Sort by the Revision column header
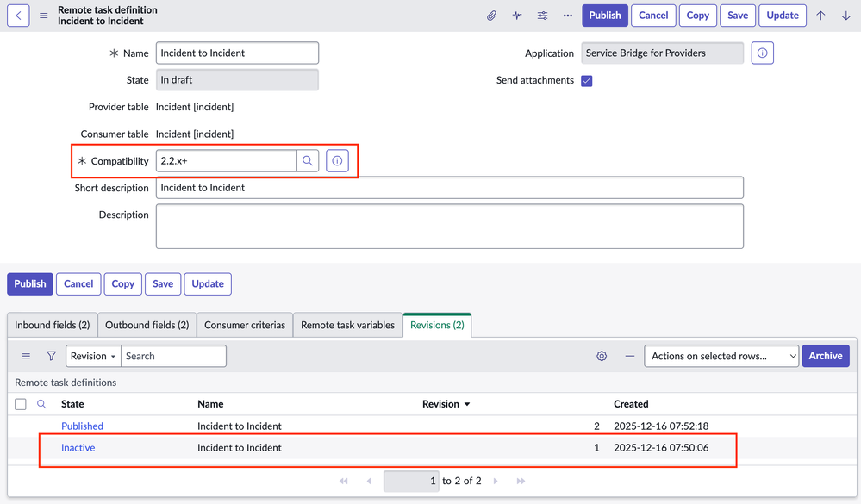The image size is (861, 504). (440, 403)
